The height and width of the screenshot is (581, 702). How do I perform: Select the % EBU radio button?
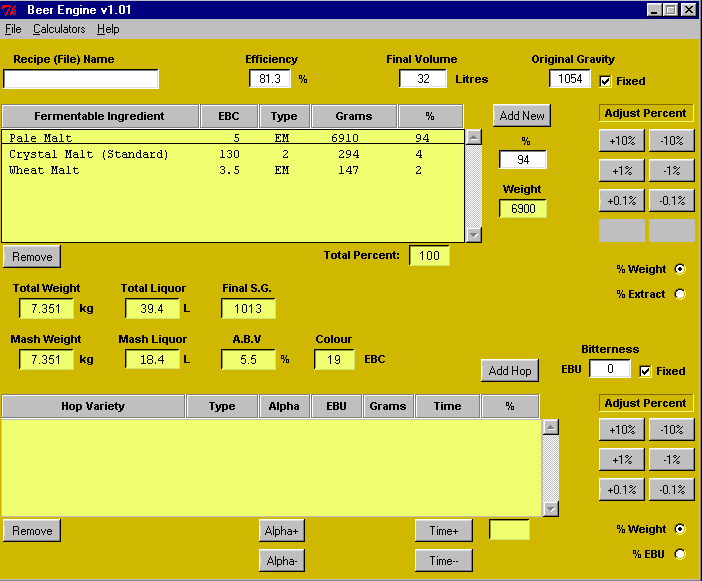coord(680,554)
